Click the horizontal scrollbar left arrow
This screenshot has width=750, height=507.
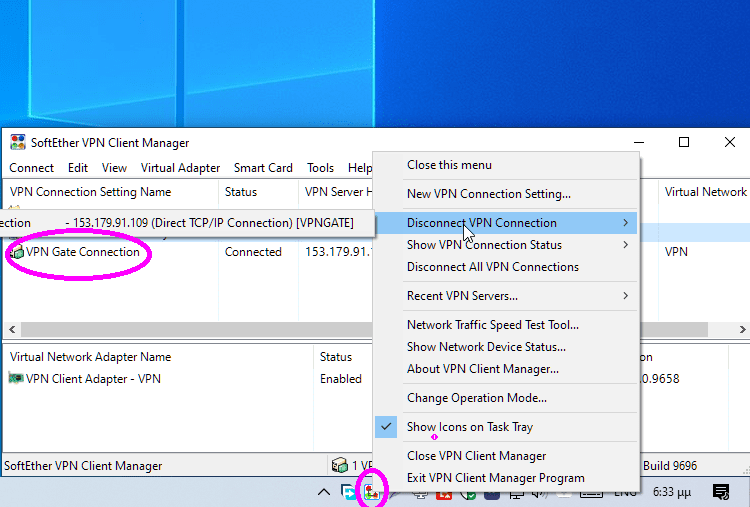pos(12,329)
